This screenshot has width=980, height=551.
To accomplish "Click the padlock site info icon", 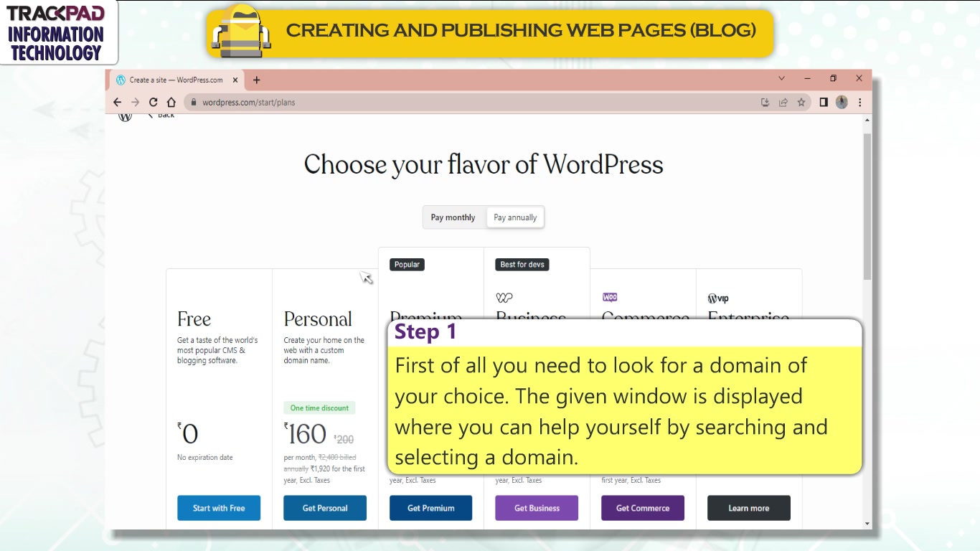I will (193, 103).
